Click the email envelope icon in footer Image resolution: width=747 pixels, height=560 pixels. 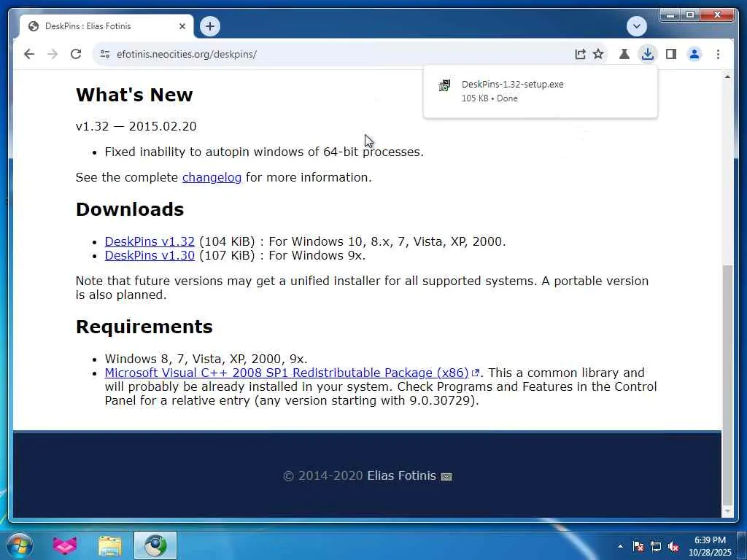[x=446, y=477]
